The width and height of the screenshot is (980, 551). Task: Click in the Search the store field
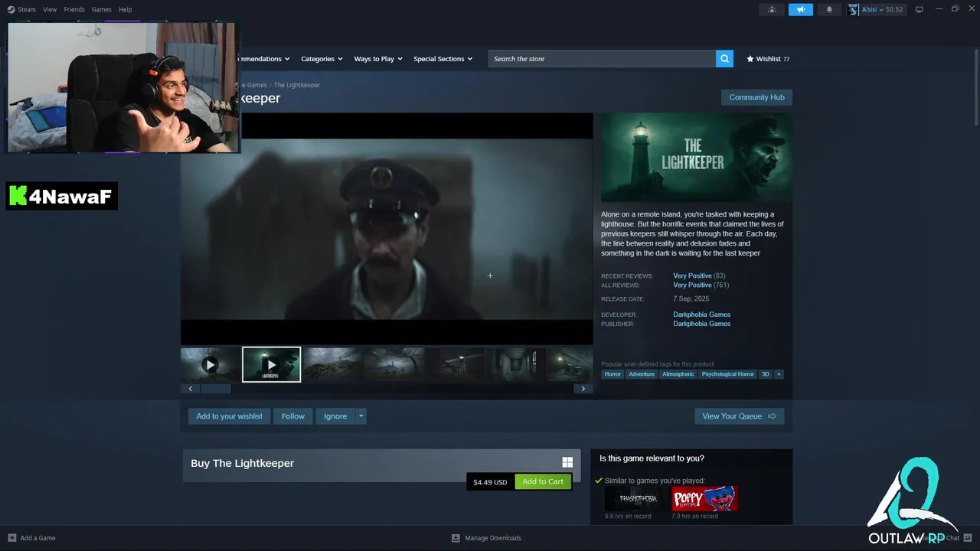coord(602,59)
